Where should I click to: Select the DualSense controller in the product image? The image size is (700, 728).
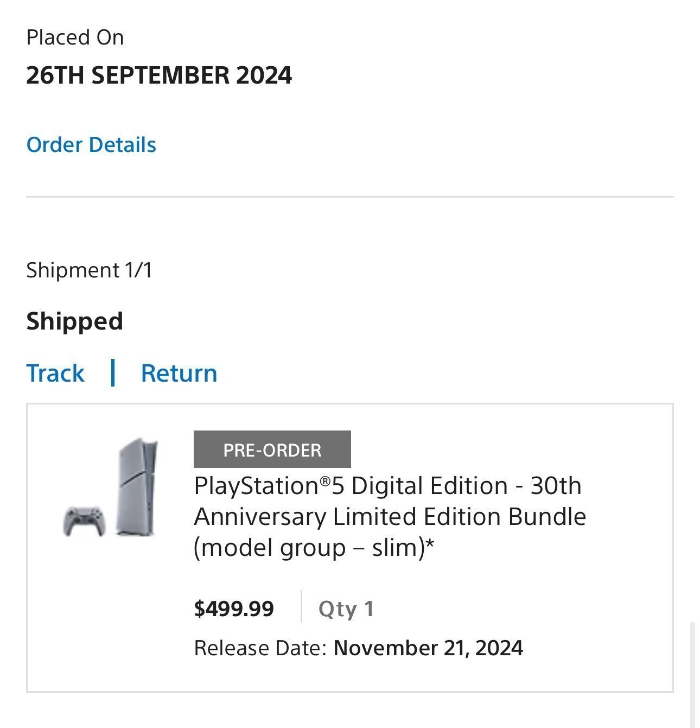coord(83,522)
